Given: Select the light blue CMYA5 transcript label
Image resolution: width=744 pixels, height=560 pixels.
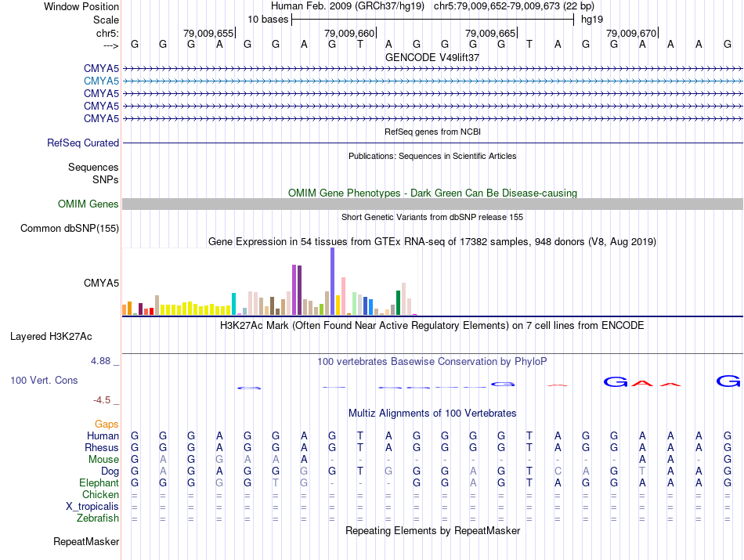Looking at the screenshot, I should coord(101,81).
